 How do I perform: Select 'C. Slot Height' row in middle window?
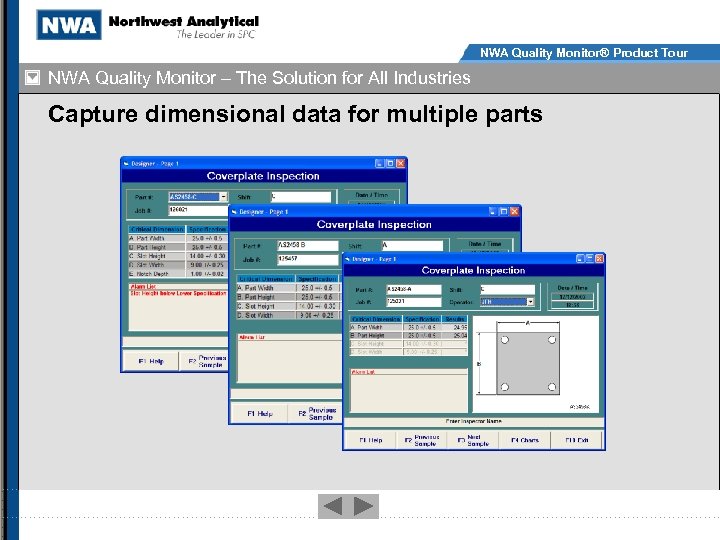[289, 306]
